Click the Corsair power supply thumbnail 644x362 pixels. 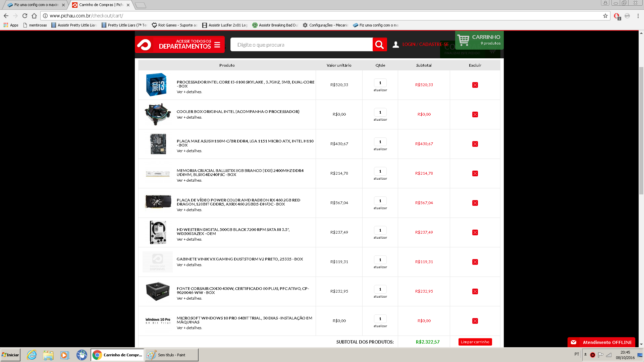click(158, 291)
